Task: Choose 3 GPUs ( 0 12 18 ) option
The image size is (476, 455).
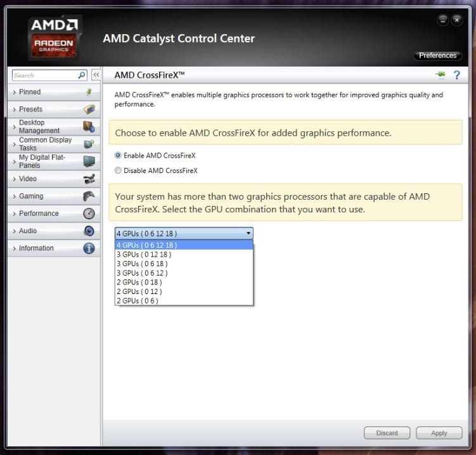Action: point(184,254)
